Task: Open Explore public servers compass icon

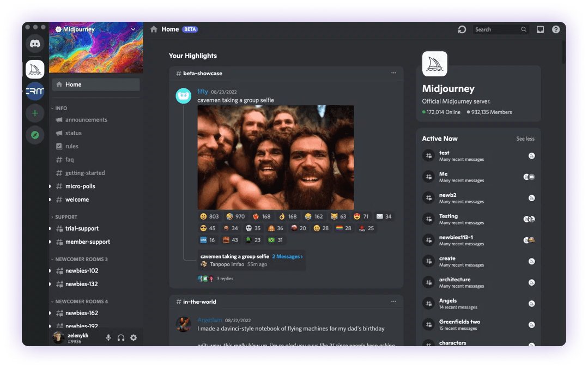Action: (35, 135)
